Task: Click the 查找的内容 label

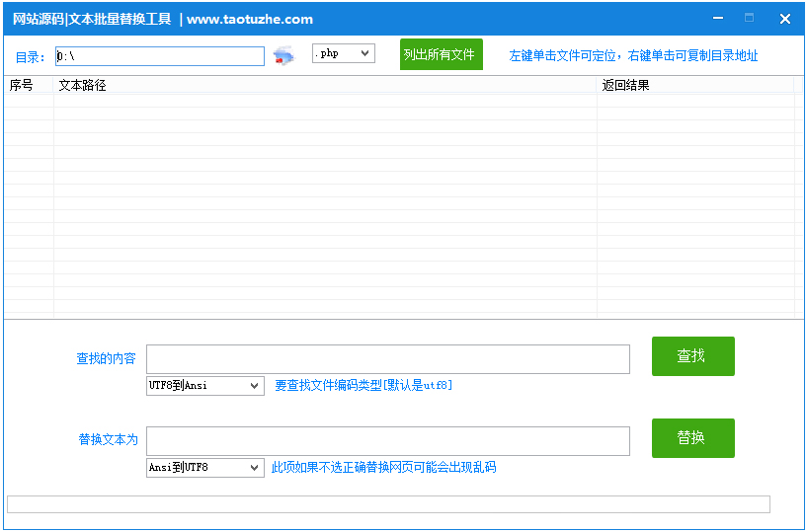Action: click(x=106, y=358)
